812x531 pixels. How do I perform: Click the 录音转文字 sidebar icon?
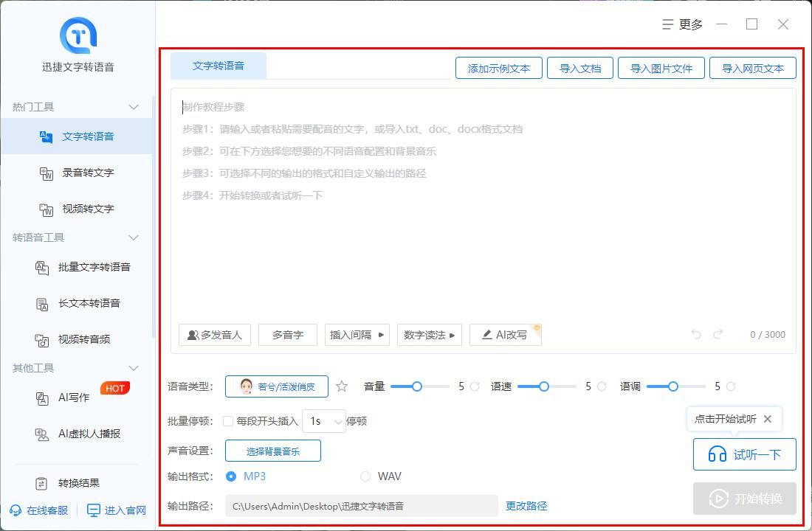46,173
